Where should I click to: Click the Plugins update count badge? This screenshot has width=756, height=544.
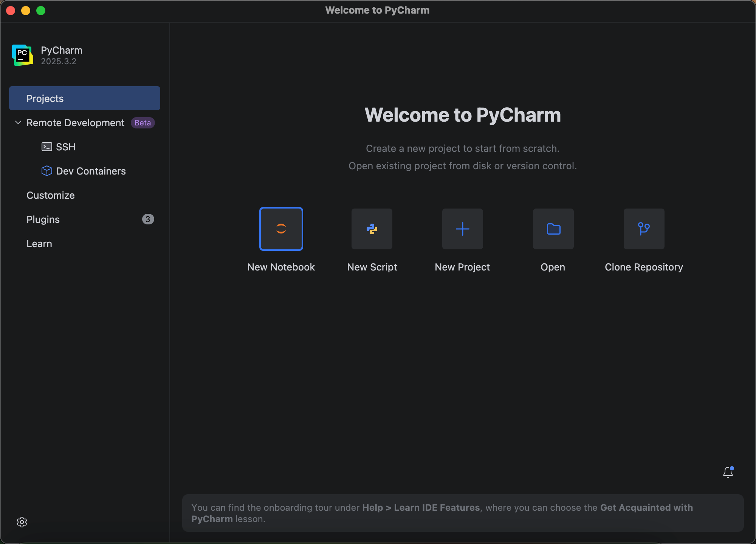tap(148, 219)
